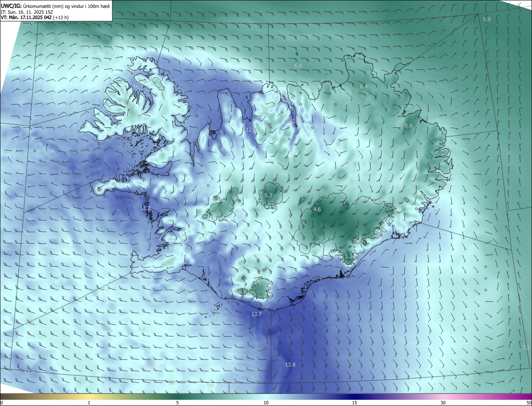Select the 5.3 label on Hofsjökull glacier
The image size is (532, 406).
point(268,195)
